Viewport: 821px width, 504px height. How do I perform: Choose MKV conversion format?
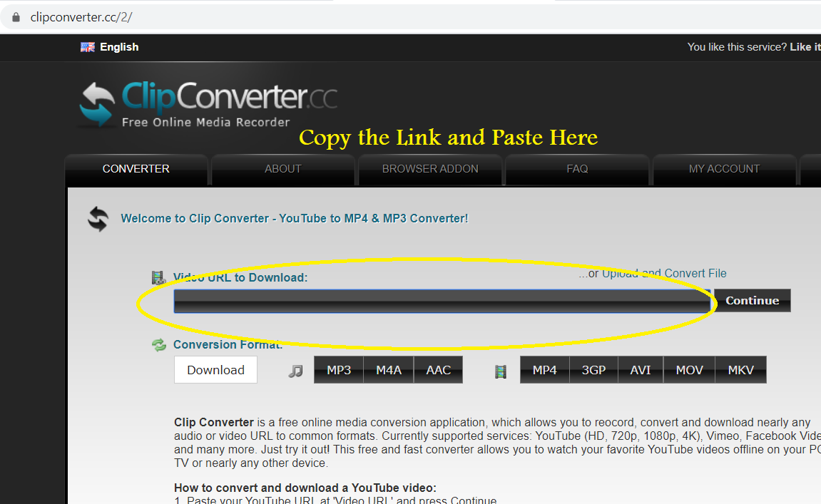[x=741, y=370]
